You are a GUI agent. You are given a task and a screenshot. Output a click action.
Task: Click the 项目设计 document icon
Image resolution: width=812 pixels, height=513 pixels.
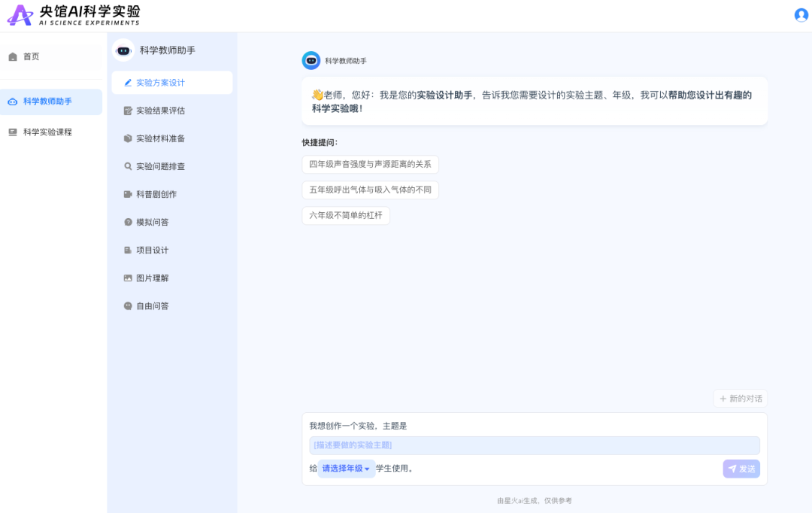click(128, 250)
